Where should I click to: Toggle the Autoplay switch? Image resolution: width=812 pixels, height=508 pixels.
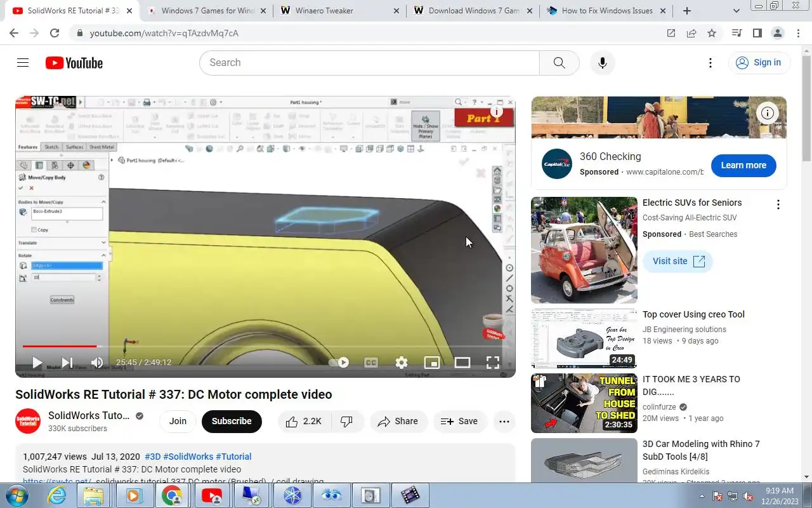coord(339,363)
